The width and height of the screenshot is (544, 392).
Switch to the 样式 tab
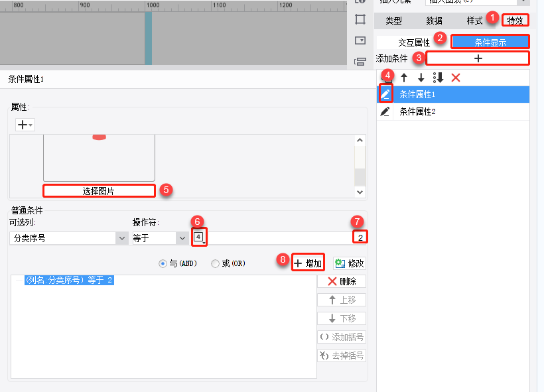[x=474, y=21]
